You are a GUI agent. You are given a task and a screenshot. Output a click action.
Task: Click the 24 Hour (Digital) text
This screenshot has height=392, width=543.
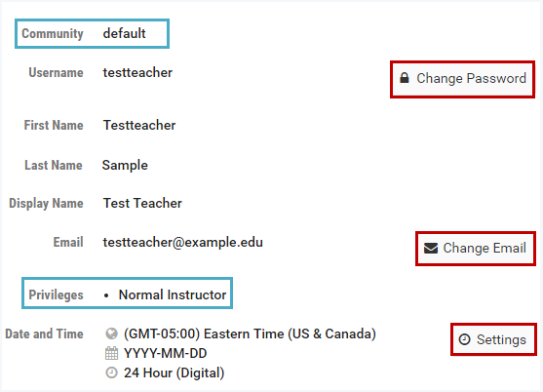[175, 372]
